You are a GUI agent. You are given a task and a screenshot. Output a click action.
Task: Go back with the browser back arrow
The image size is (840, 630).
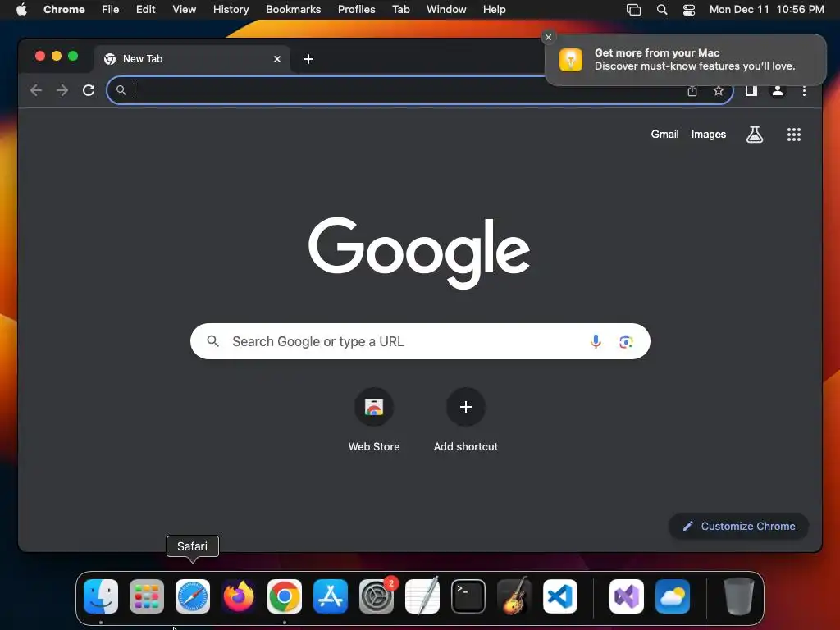(36, 90)
